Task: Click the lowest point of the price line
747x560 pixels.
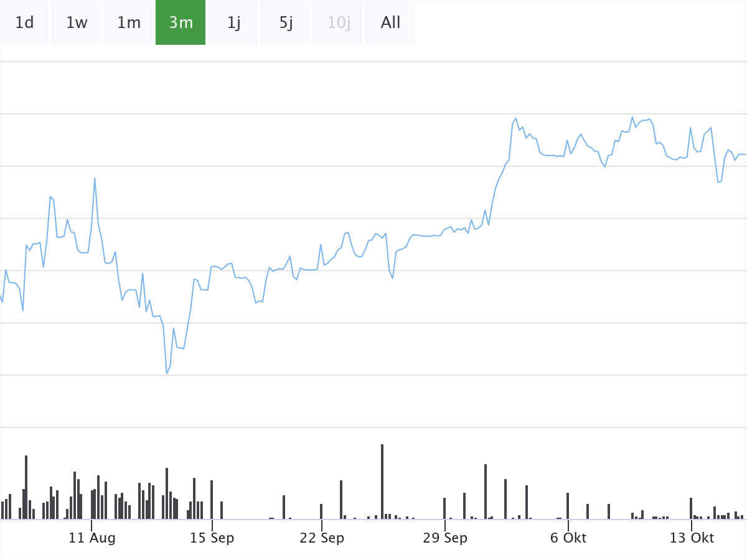Action: (x=167, y=373)
